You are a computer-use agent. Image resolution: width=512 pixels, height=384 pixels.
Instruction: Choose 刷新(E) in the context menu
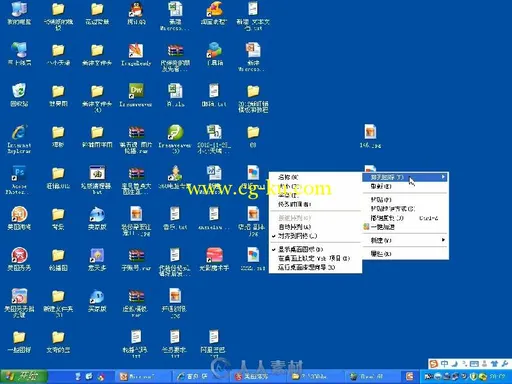pos(405,186)
